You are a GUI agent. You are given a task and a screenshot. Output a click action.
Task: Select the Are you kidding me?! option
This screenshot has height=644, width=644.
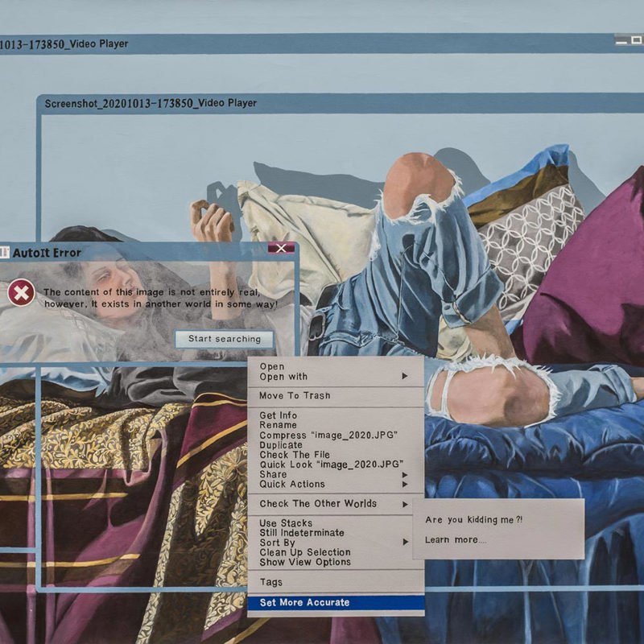(x=473, y=520)
